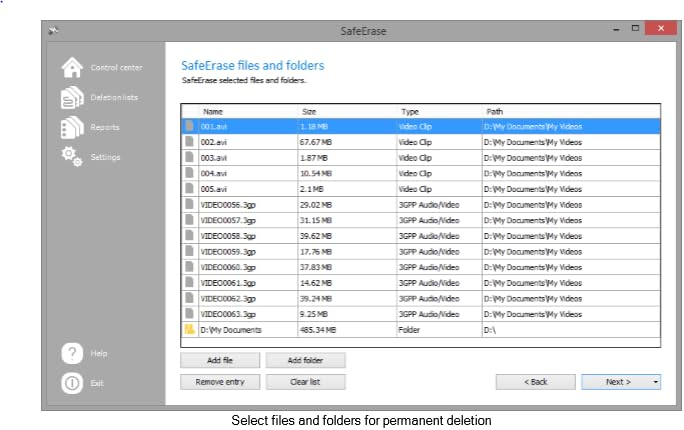Click the Add file button

pyautogui.click(x=220, y=360)
